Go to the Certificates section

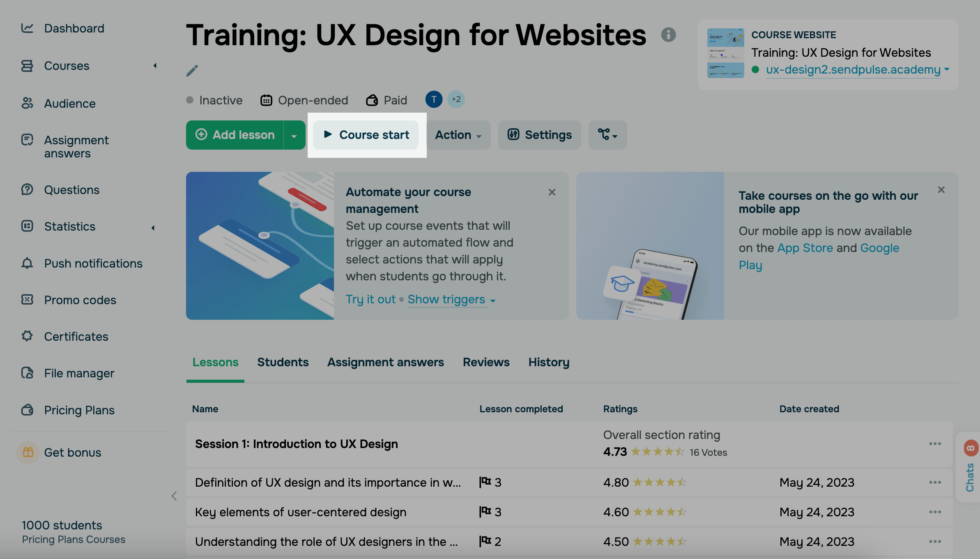76,337
